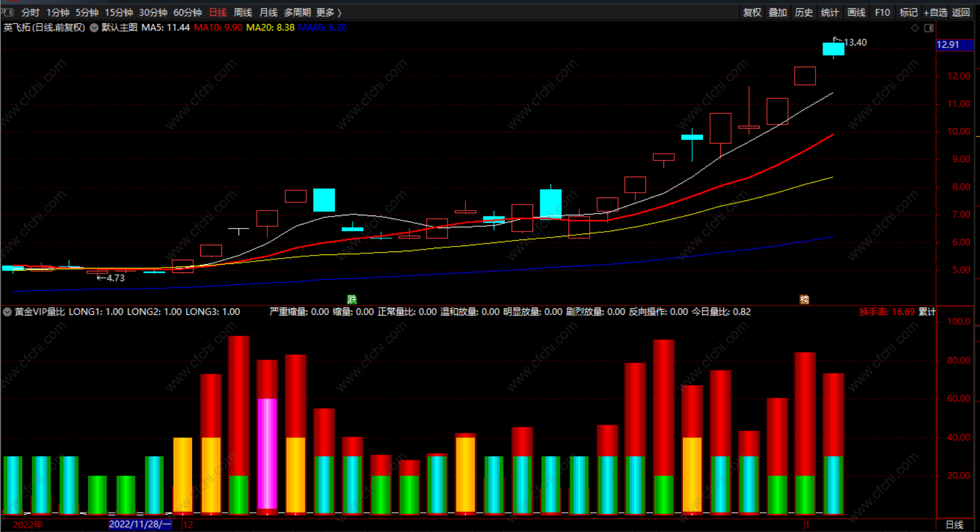980x532 pixels.
Task: Click the 剧烈放量: 0.00 label
Action: tap(595, 312)
